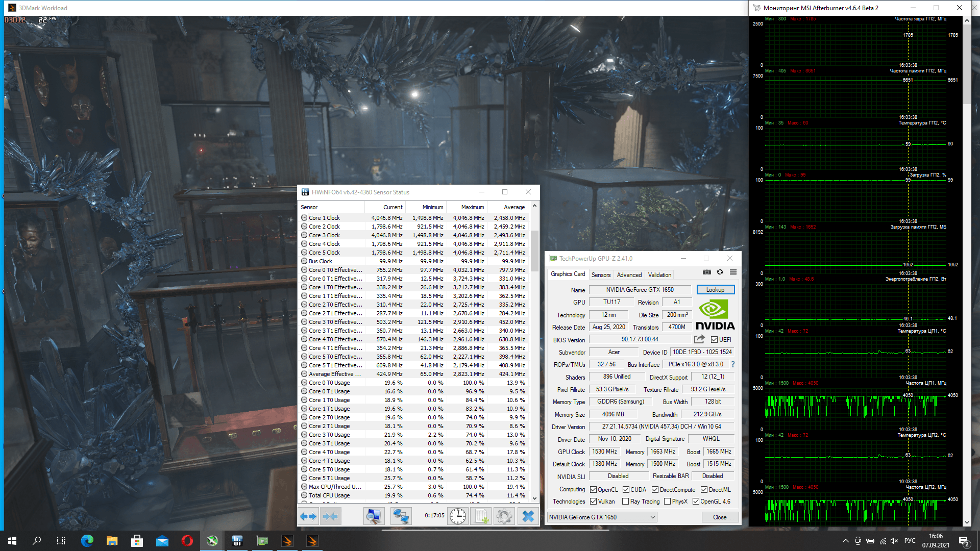Screen dimensions: 980x551
Task: Show hidden system tray icons chevron
Action: pos(845,541)
